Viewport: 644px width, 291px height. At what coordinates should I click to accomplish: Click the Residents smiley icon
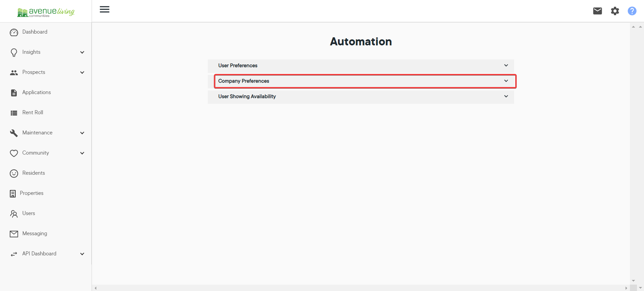[14, 173]
